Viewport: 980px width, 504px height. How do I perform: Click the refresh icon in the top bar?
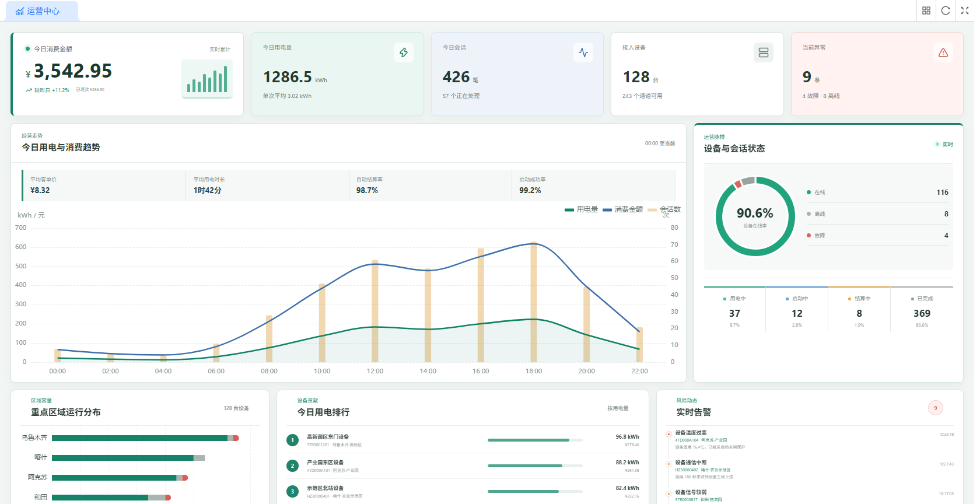[x=946, y=10]
